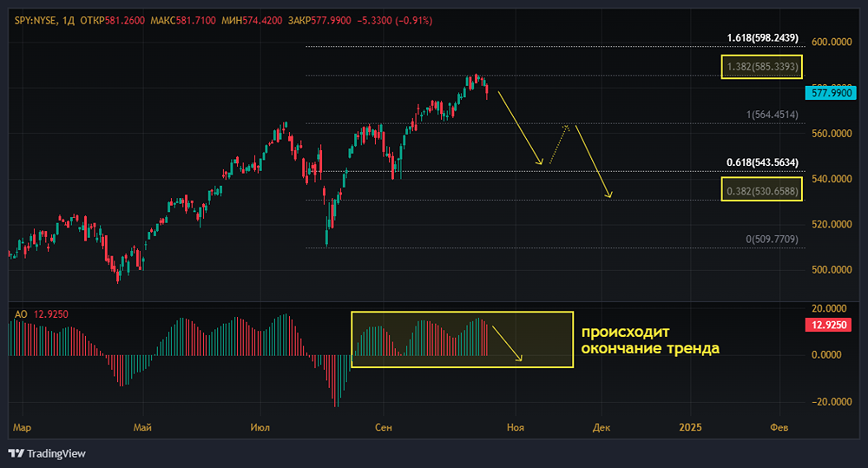The image size is (868, 468).
Task: Click the 20.0000 oscillator axis label
Action: pos(829,308)
